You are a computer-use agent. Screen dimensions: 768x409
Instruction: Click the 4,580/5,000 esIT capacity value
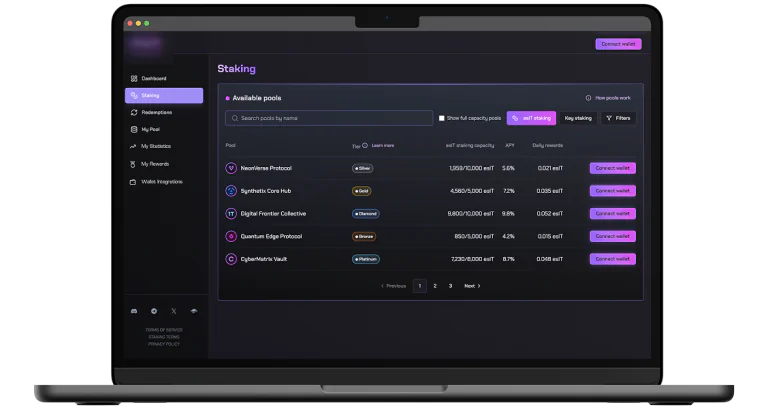click(472, 191)
